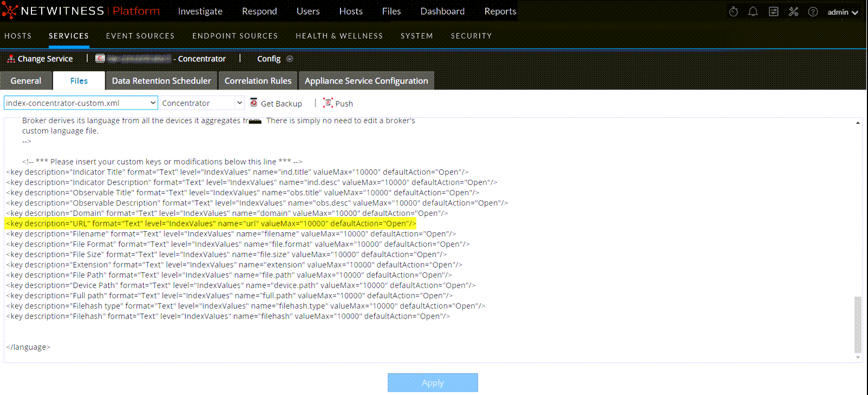
Task: Open user preferences sliders icon
Action: (x=774, y=12)
